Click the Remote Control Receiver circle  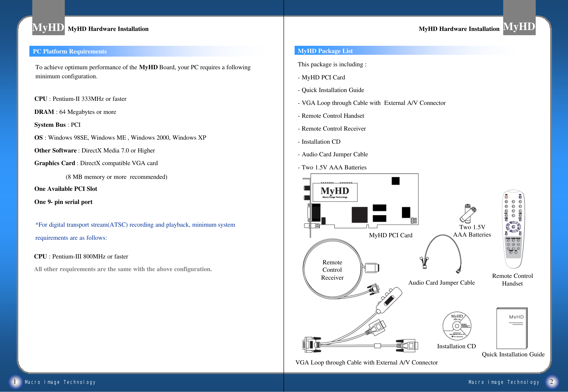point(332,270)
